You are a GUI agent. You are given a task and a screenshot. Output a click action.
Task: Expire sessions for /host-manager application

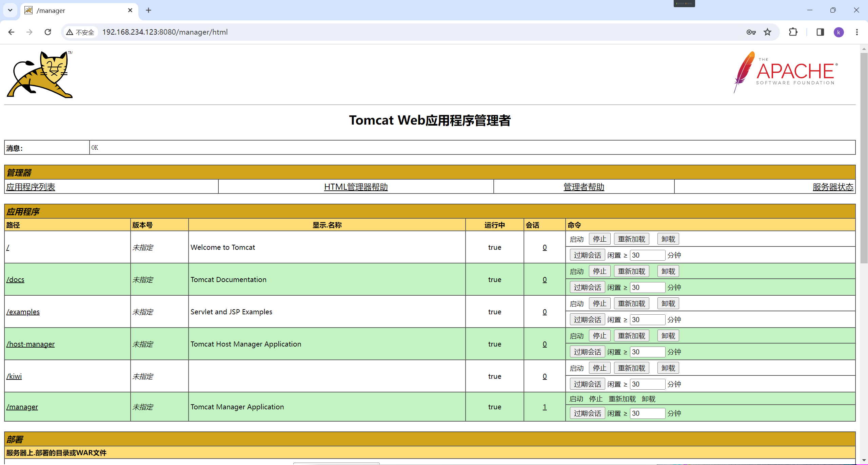(587, 352)
